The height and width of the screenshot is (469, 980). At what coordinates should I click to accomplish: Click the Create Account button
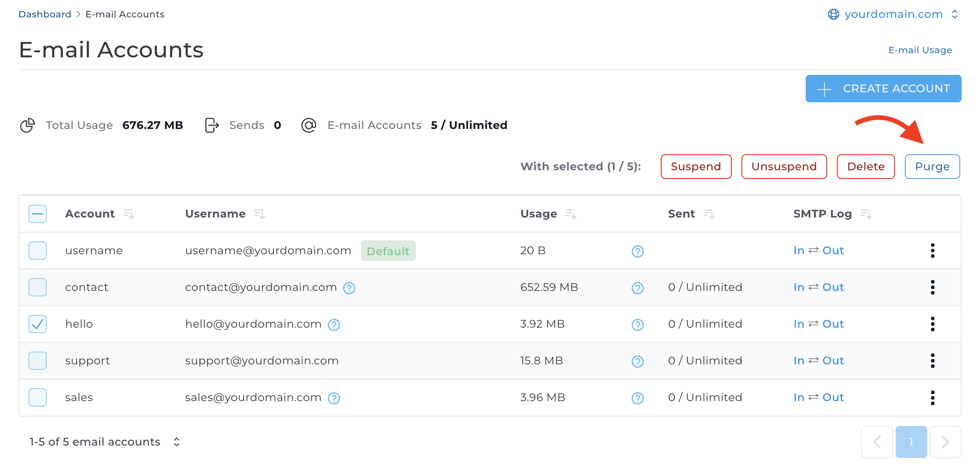tap(883, 89)
